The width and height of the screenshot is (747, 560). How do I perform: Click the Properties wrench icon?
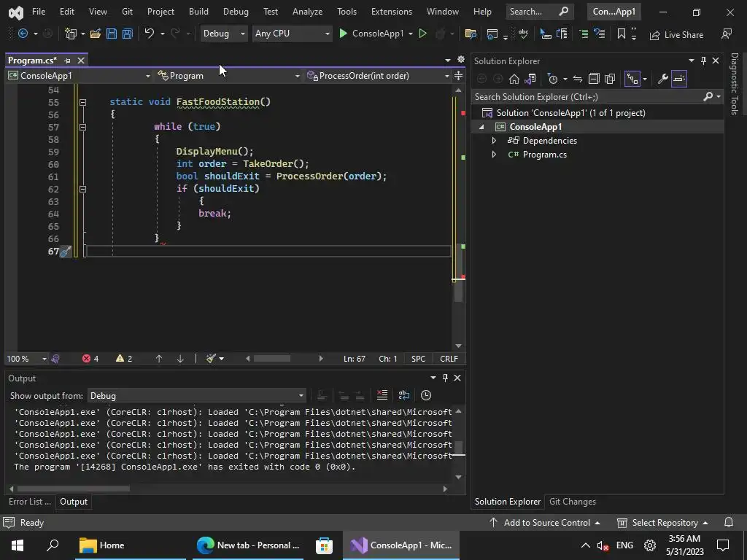click(x=662, y=79)
